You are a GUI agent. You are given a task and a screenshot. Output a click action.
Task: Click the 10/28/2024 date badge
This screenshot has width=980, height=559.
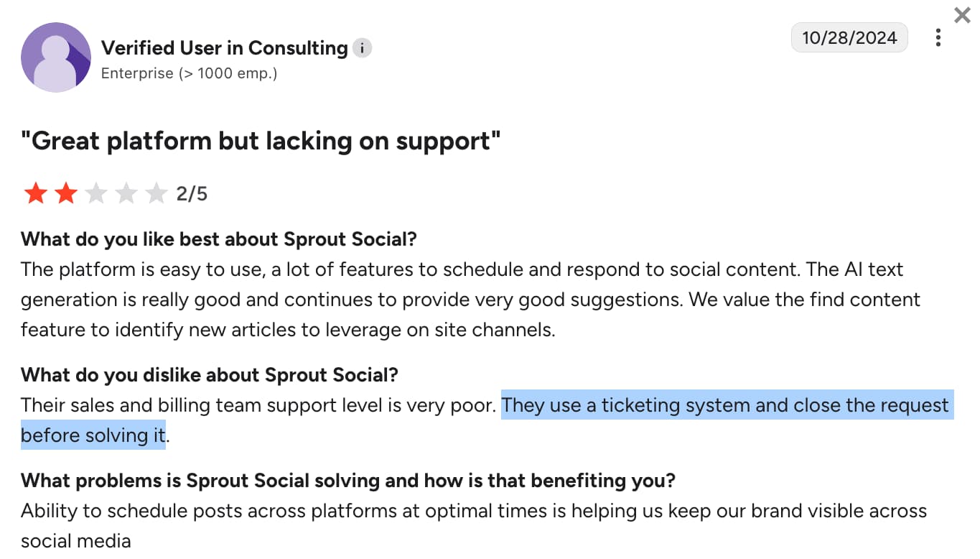click(x=849, y=37)
